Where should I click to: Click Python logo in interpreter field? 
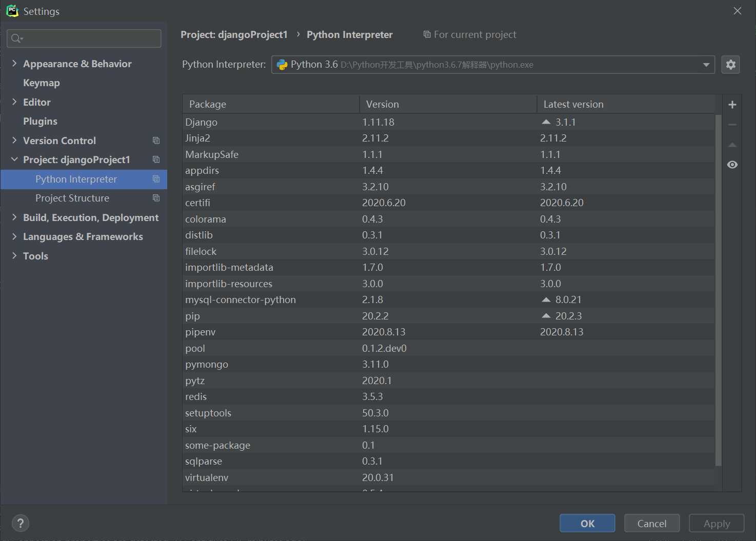(282, 65)
